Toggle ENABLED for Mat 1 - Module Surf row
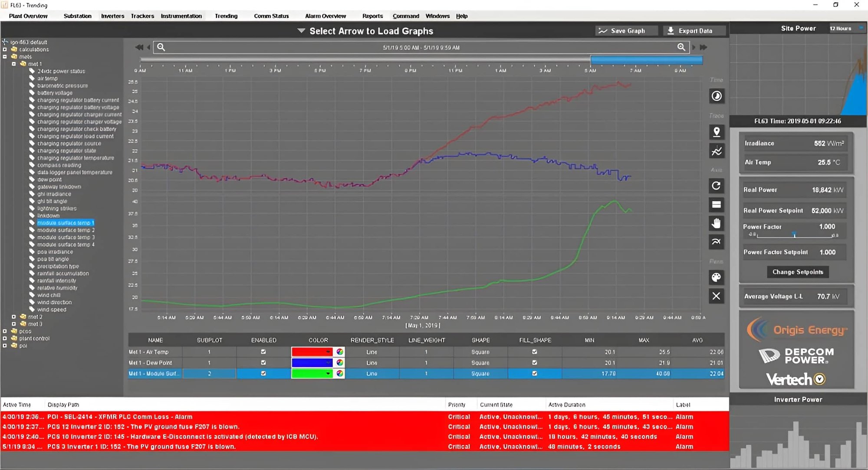 tap(263, 373)
